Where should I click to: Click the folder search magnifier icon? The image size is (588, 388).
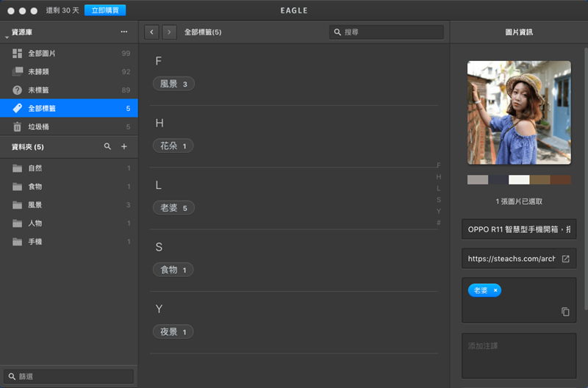(108, 147)
